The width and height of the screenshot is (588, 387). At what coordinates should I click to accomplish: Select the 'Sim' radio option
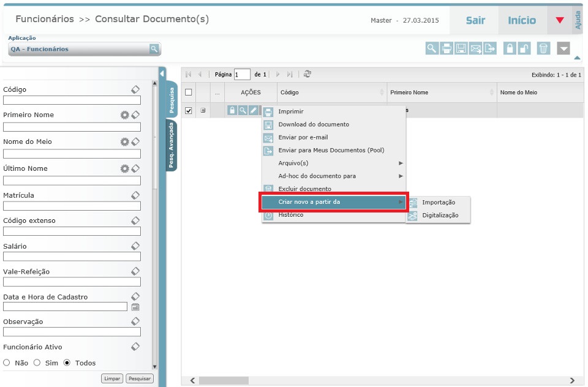click(x=37, y=363)
